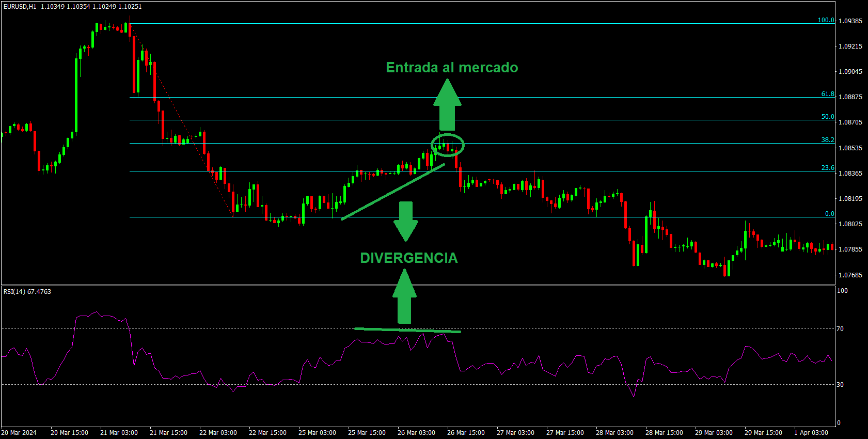Click the 1.09215 price axis value
Screen dimensions: 868x439
850,46
